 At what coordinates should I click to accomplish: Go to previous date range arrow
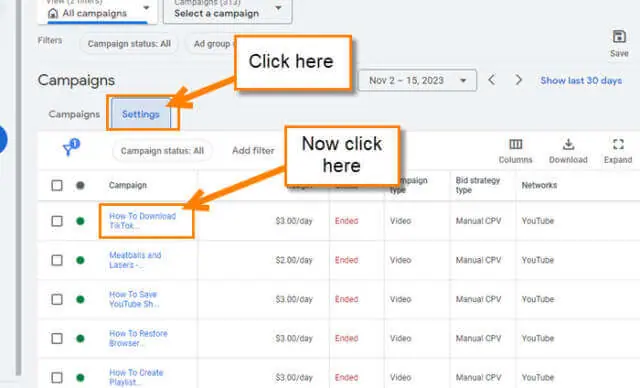(492, 80)
